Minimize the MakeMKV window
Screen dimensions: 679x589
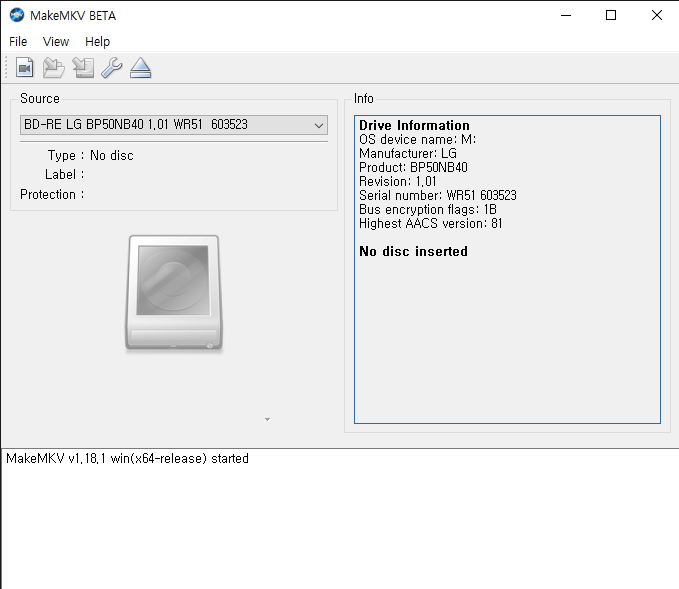(x=566, y=16)
